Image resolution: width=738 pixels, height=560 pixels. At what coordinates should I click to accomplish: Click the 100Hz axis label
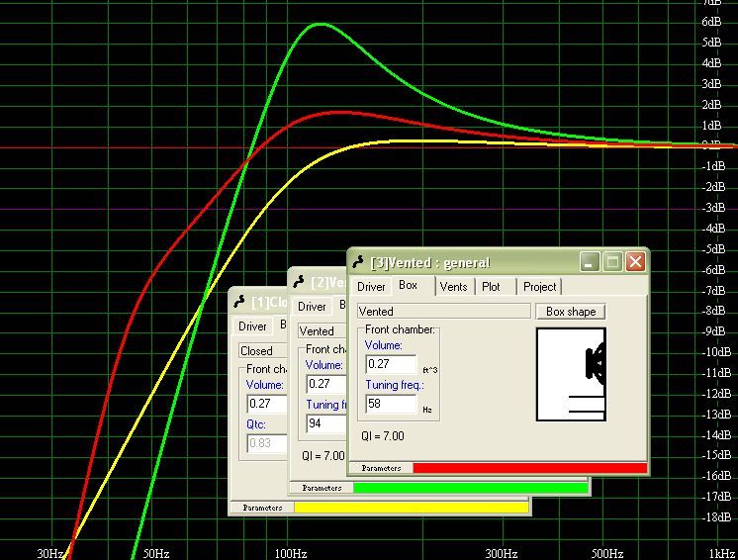291,553
